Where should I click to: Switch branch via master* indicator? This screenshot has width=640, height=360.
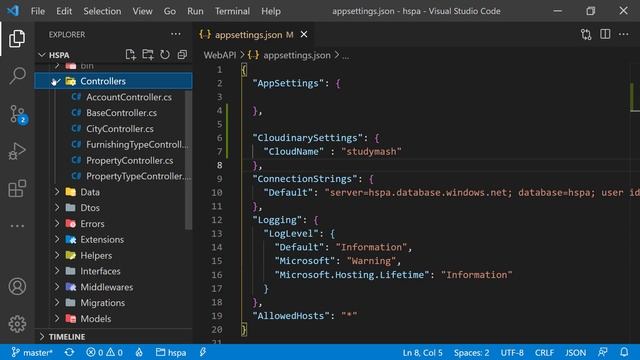point(32,352)
